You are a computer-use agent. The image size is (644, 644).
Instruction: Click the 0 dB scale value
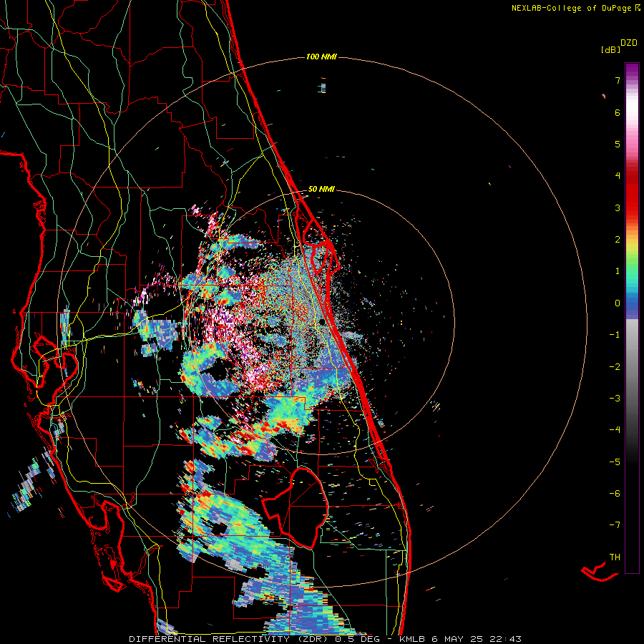click(618, 303)
